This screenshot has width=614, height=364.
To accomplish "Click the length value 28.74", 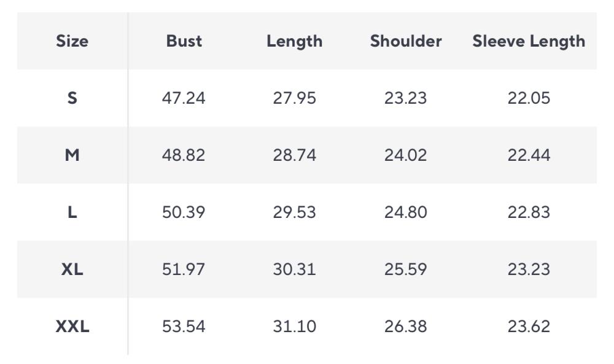I will point(295,155).
